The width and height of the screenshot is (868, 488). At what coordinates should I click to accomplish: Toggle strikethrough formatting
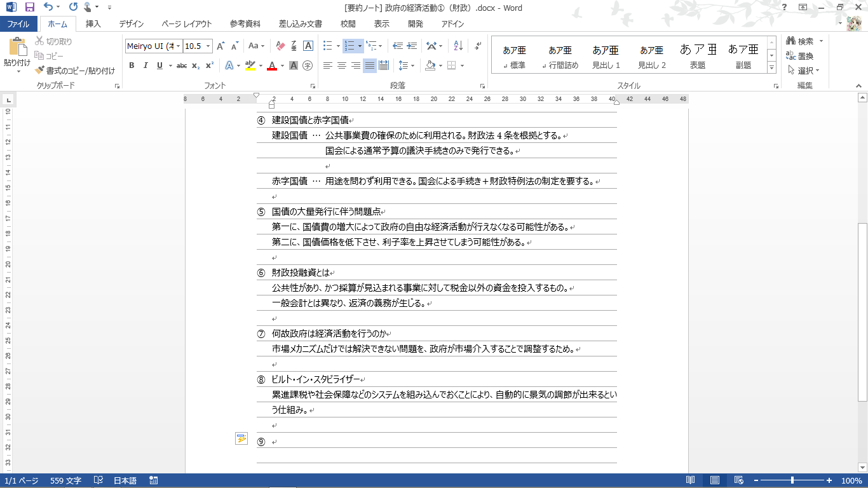pos(182,65)
